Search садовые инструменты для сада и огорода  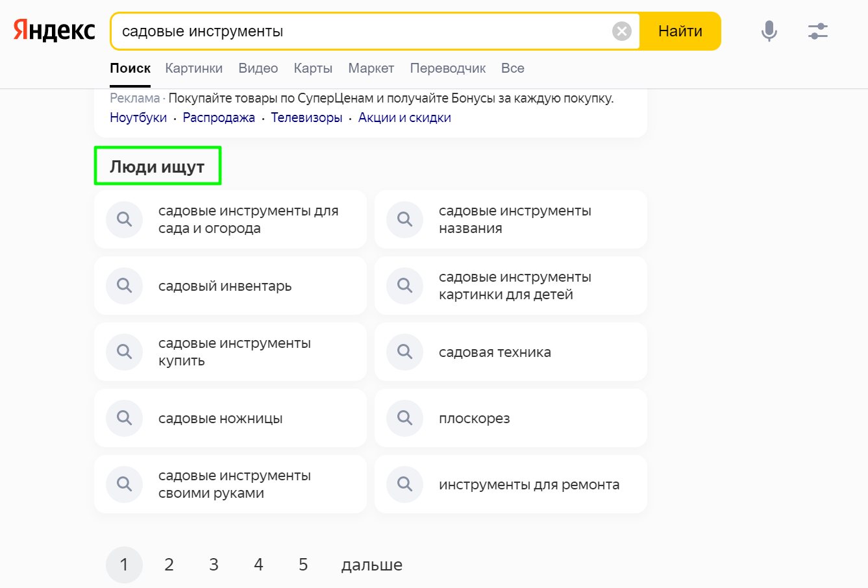tap(230, 219)
